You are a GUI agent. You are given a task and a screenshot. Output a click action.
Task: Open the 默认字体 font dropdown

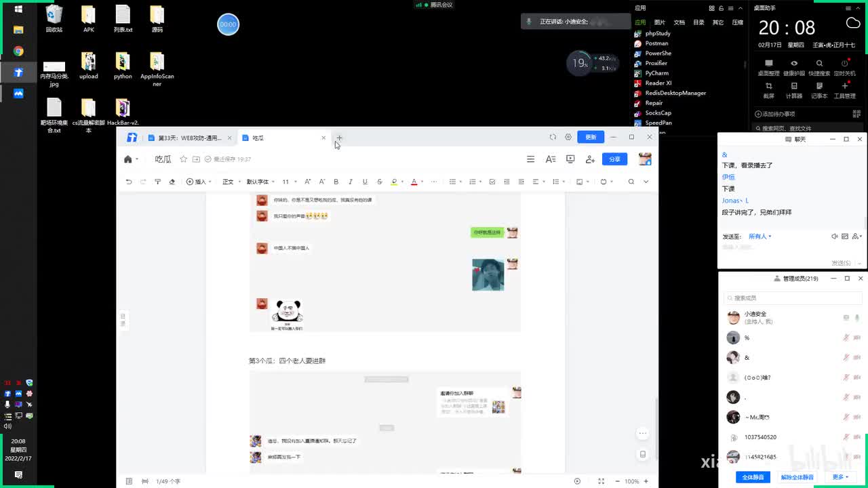pos(260,182)
